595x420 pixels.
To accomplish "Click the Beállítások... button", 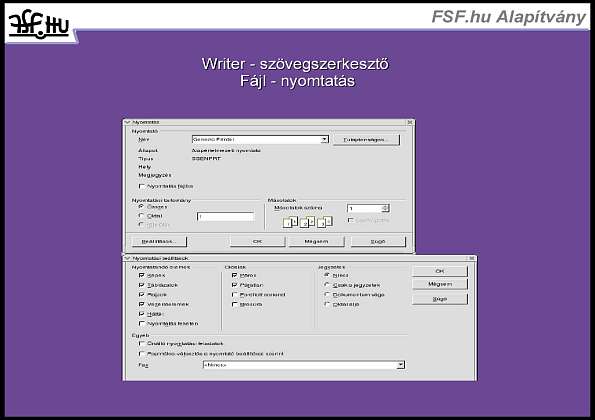I will 159,241.
